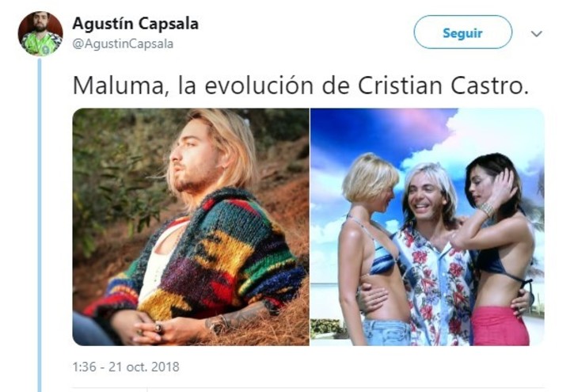Visit the @AgustinCapsala handle link
570x392 pixels.
[123, 44]
